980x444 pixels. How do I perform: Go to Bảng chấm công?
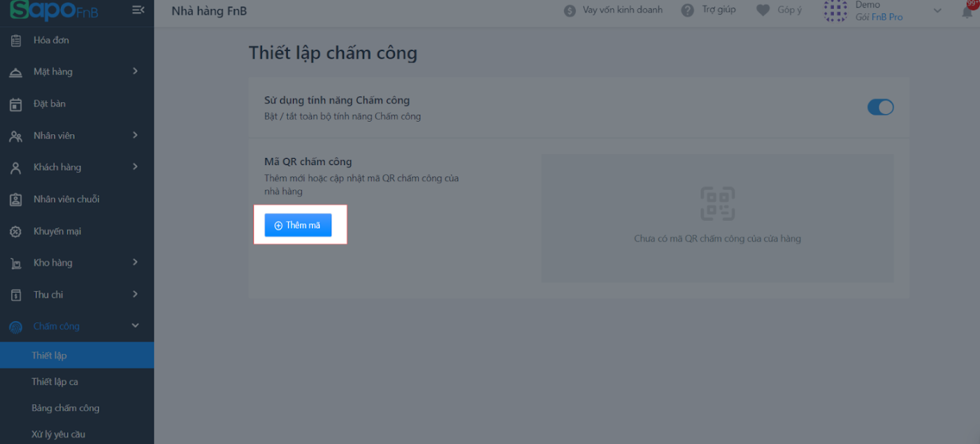66,408
